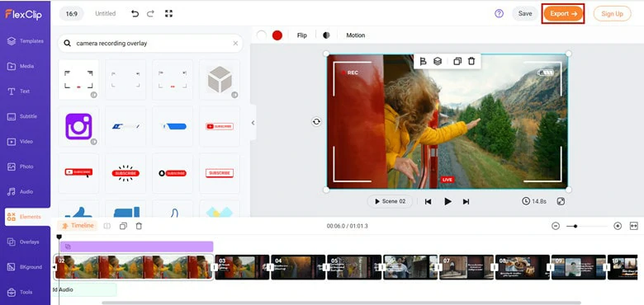Image resolution: width=644 pixels, height=305 pixels.
Task: Pick the red color swatch
Action: point(277,35)
